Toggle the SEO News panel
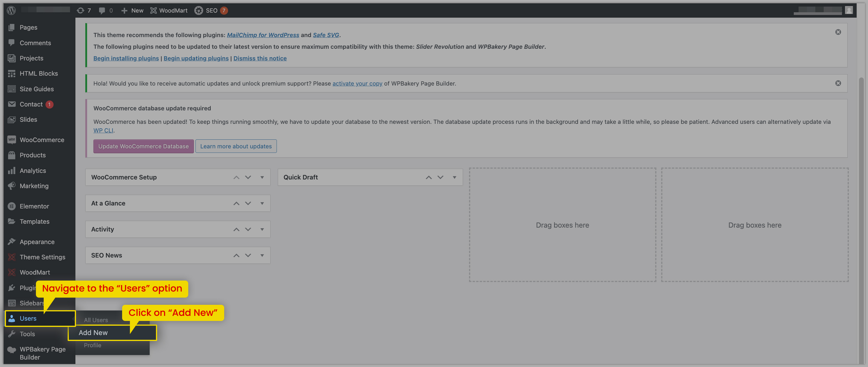Screen dimensions: 868x367 coord(262,255)
